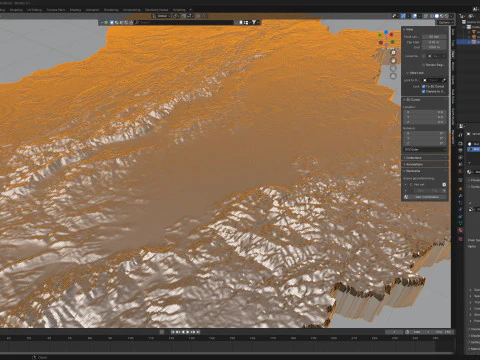480x360 pixels.
Task: Collapse the Geoscene panel
Action: (412, 171)
